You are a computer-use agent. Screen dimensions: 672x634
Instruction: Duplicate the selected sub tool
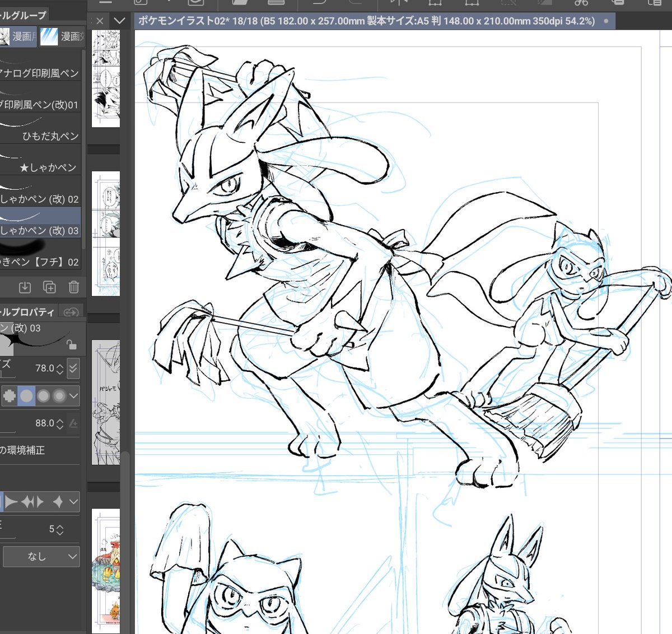click(49, 287)
